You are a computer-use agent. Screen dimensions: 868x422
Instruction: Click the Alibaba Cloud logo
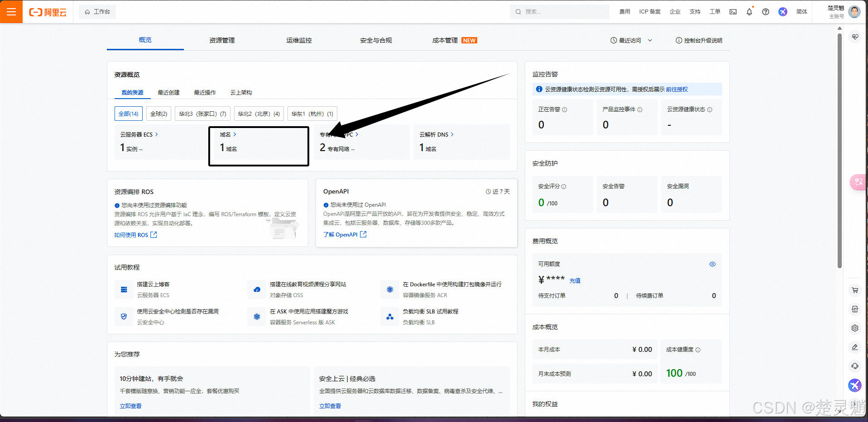pos(48,12)
